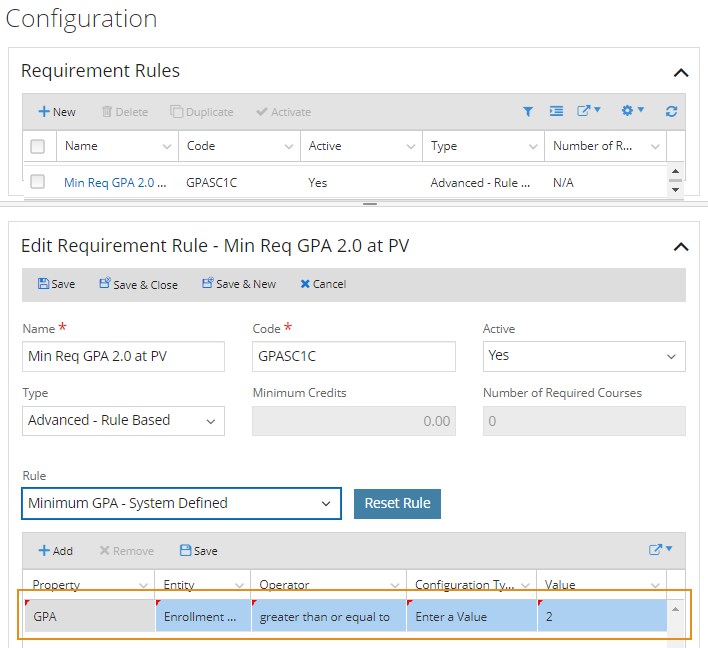Open the Min Req GPA 2.0 link
708x648 pixels.
[x=115, y=183]
